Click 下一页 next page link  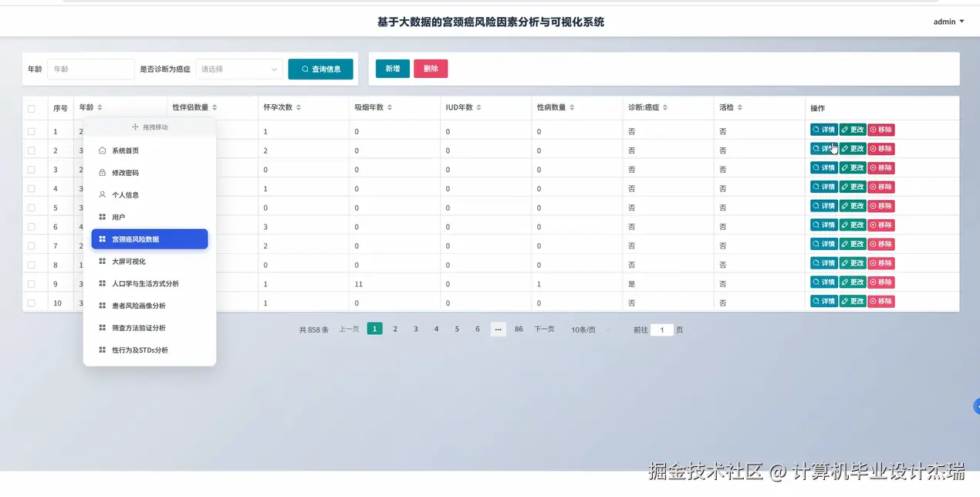pyautogui.click(x=545, y=330)
